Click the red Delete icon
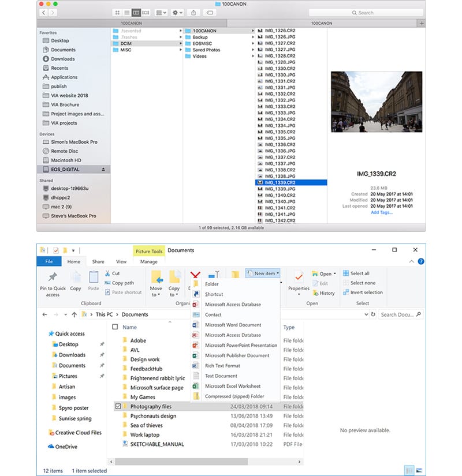The image size is (462, 476). [195, 275]
